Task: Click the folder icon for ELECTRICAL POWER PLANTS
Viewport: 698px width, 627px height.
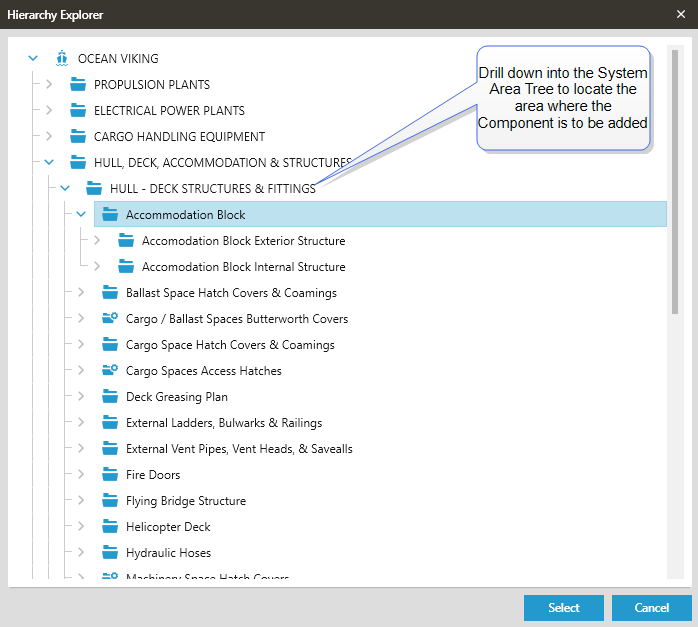Action: pyautogui.click(x=78, y=111)
